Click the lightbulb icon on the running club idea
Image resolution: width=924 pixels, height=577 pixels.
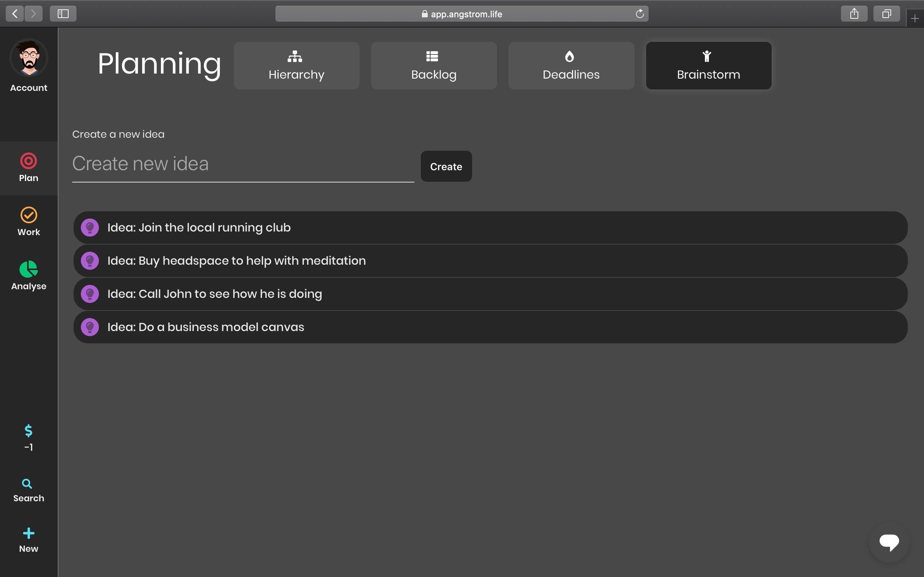[x=90, y=227]
